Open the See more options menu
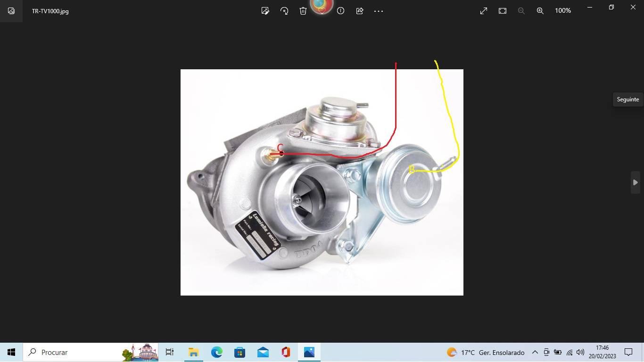The height and width of the screenshot is (362, 644). (x=379, y=10)
